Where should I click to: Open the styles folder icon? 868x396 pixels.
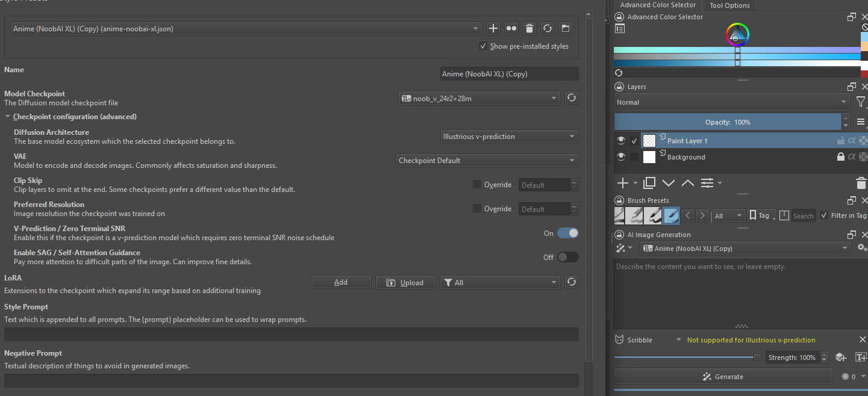point(565,28)
